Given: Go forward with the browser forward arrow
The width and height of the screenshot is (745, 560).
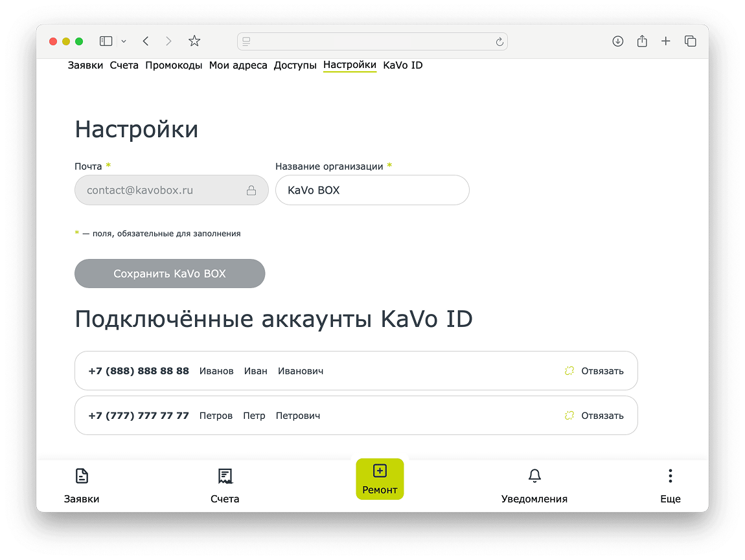Looking at the screenshot, I should pyautogui.click(x=168, y=41).
